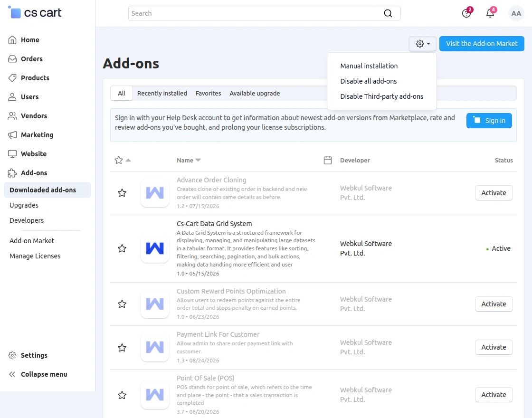Open the Available upgrade tab
This screenshot has height=418, width=532.
tap(255, 93)
